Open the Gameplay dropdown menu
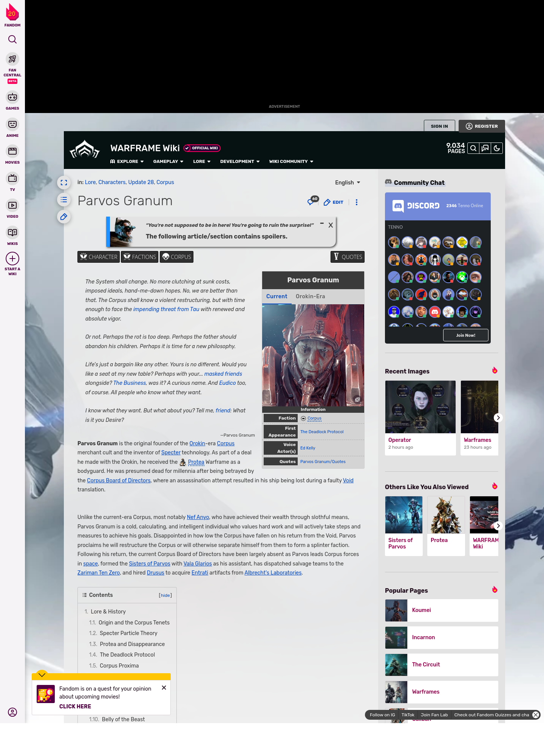 [x=168, y=161]
